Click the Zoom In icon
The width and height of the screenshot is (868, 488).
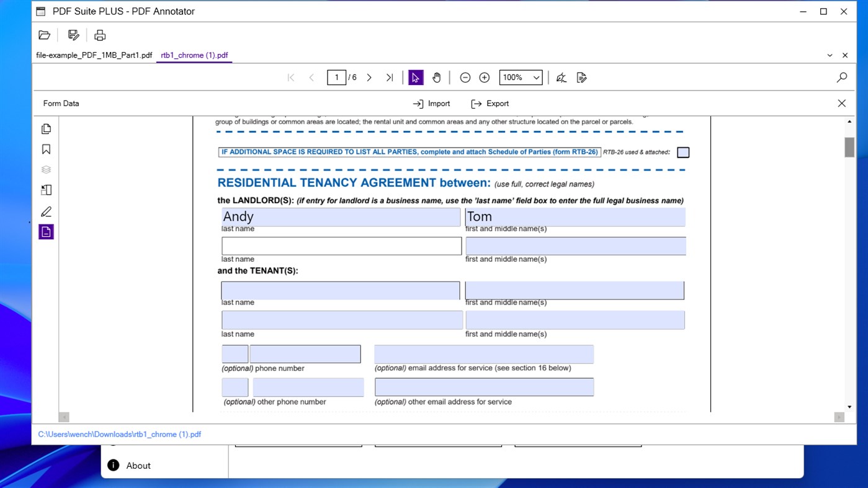coord(484,77)
